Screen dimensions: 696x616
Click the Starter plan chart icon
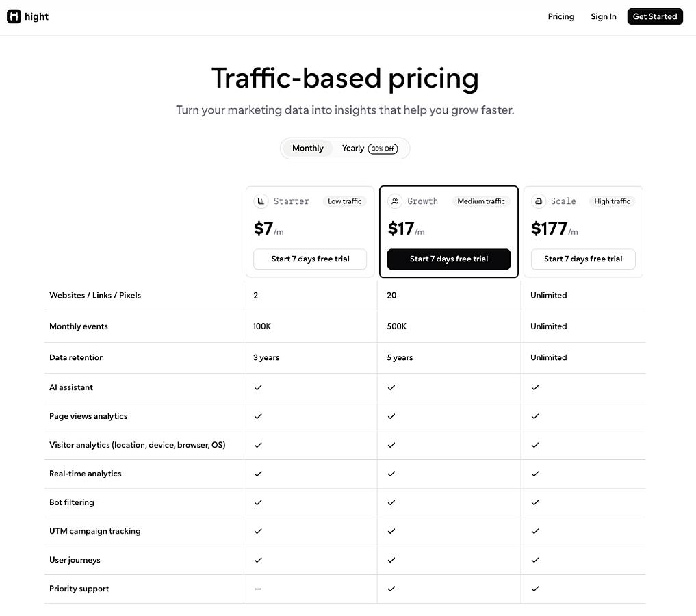click(261, 201)
